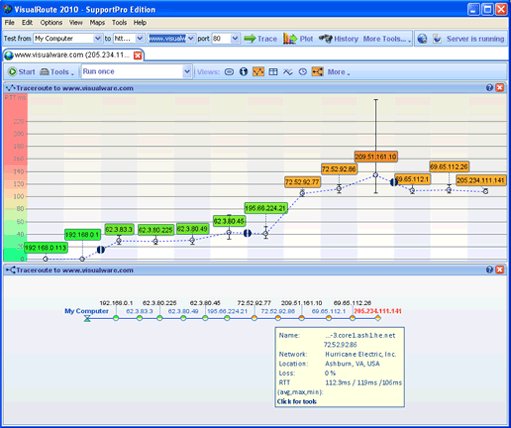Click the graph point for hop 209.51.161.10
Viewport: 511px width, 428px height.
click(x=376, y=175)
